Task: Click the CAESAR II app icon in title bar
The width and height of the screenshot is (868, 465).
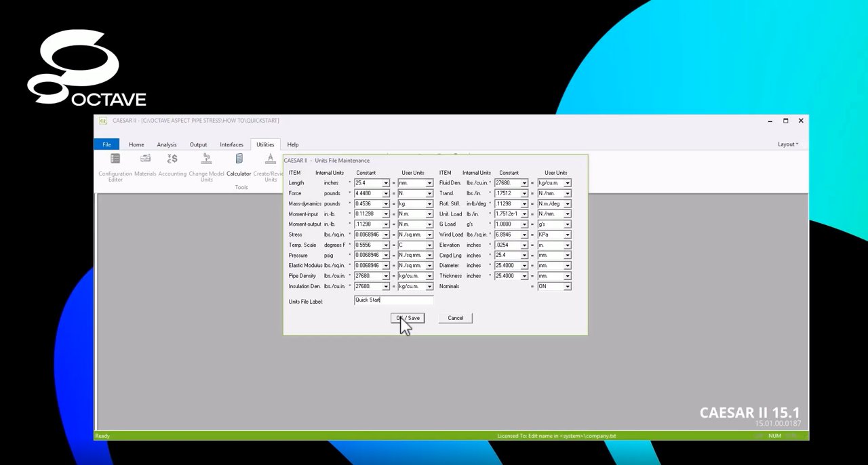Action: tap(103, 121)
